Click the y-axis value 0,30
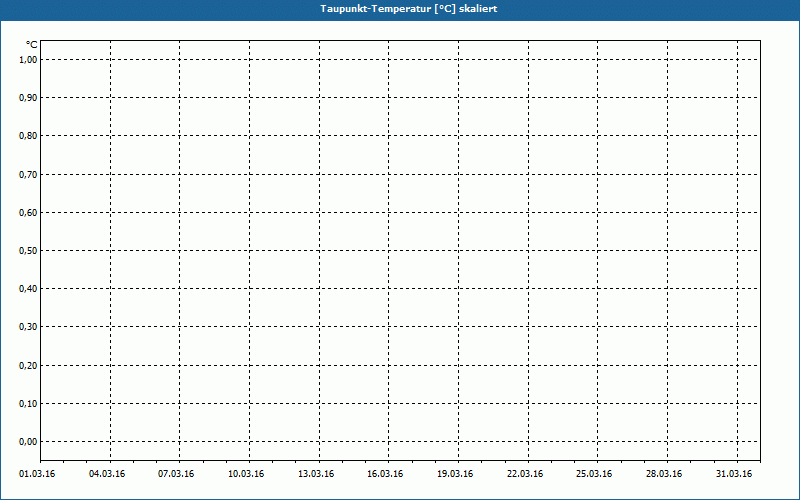Image resolution: width=800 pixels, height=500 pixels. tap(28, 327)
